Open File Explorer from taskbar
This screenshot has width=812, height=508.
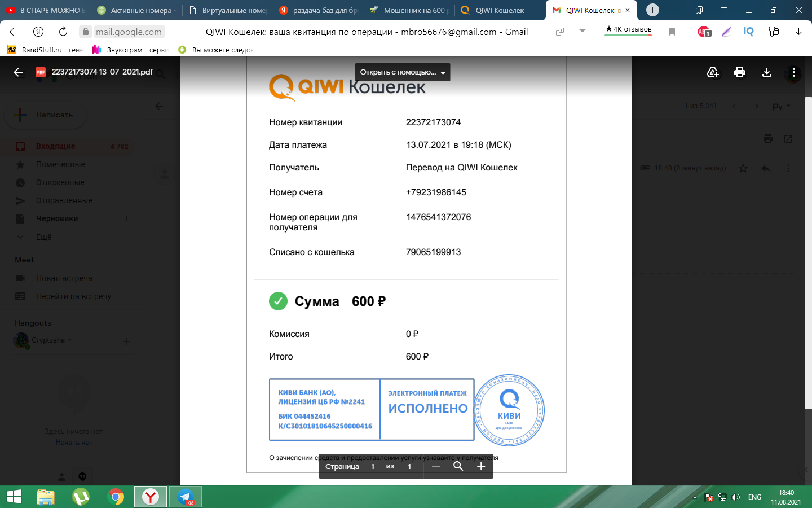coord(46,497)
